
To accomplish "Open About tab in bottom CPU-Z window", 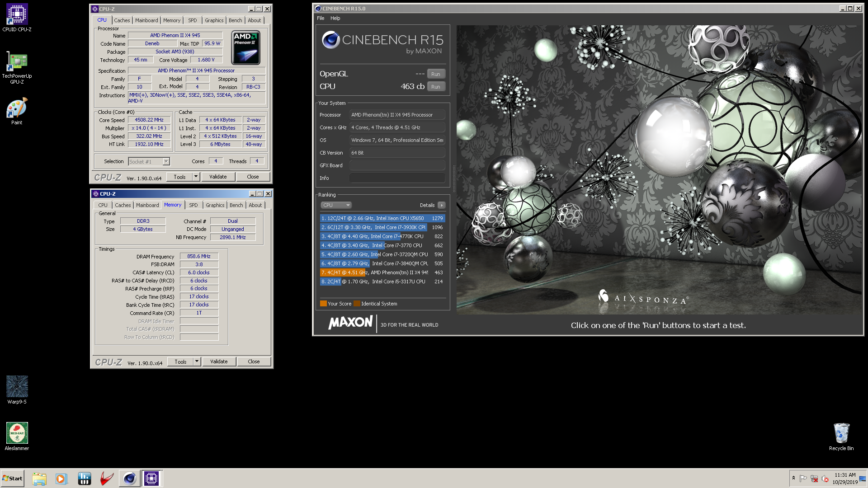I will 255,205.
